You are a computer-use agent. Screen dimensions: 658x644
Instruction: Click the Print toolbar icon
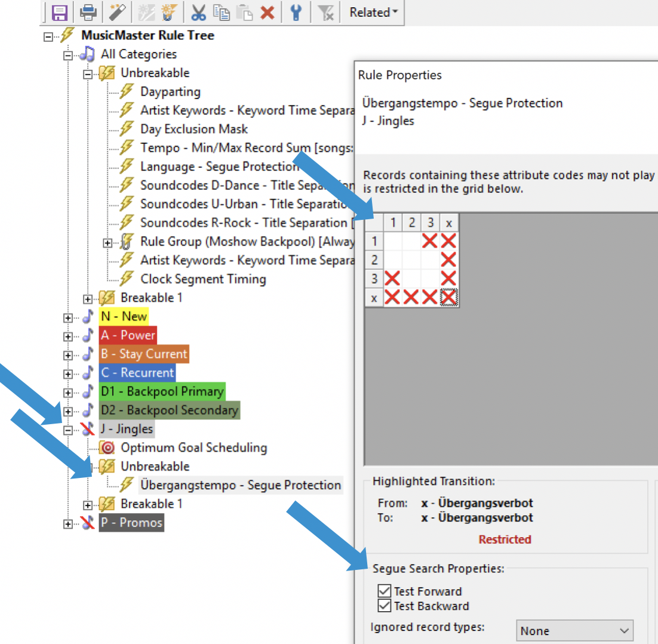[x=88, y=13]
